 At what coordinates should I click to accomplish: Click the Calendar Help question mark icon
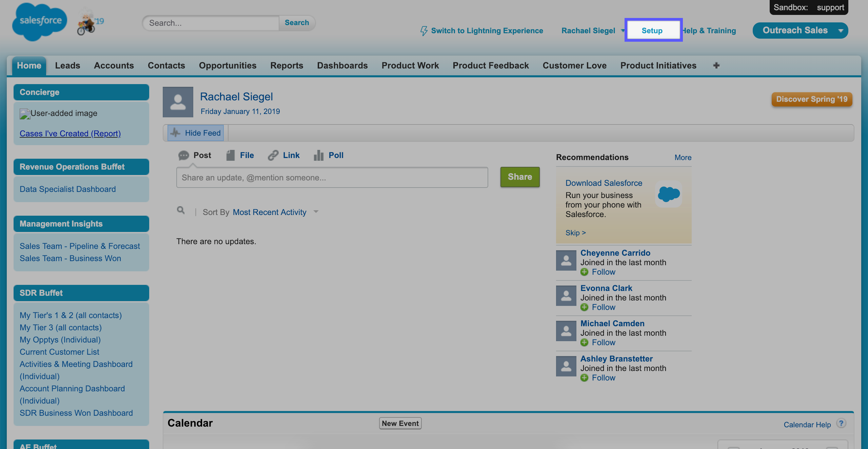pos(841,423)
